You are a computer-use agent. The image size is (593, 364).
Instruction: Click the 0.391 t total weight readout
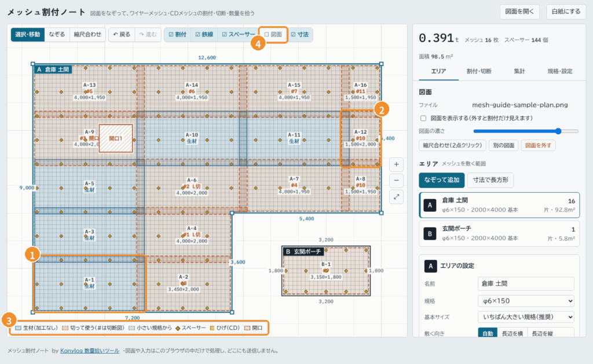[439, 38]
